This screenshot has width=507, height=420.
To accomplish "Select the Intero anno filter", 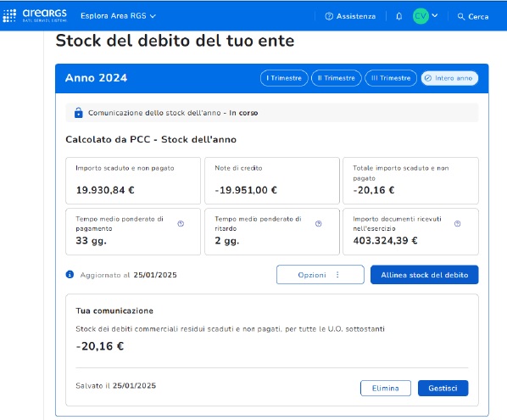I will (449, 78).
